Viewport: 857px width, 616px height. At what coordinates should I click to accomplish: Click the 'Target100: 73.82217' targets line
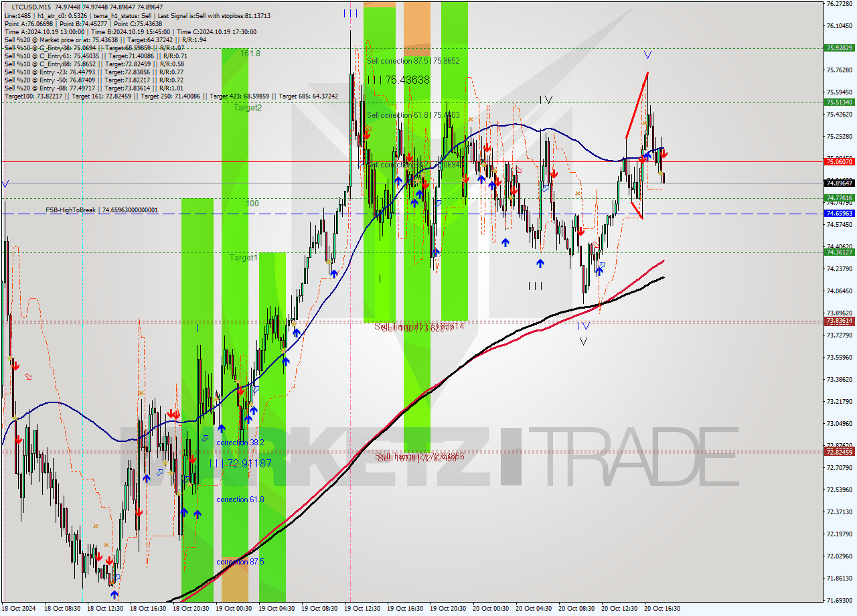171,96
